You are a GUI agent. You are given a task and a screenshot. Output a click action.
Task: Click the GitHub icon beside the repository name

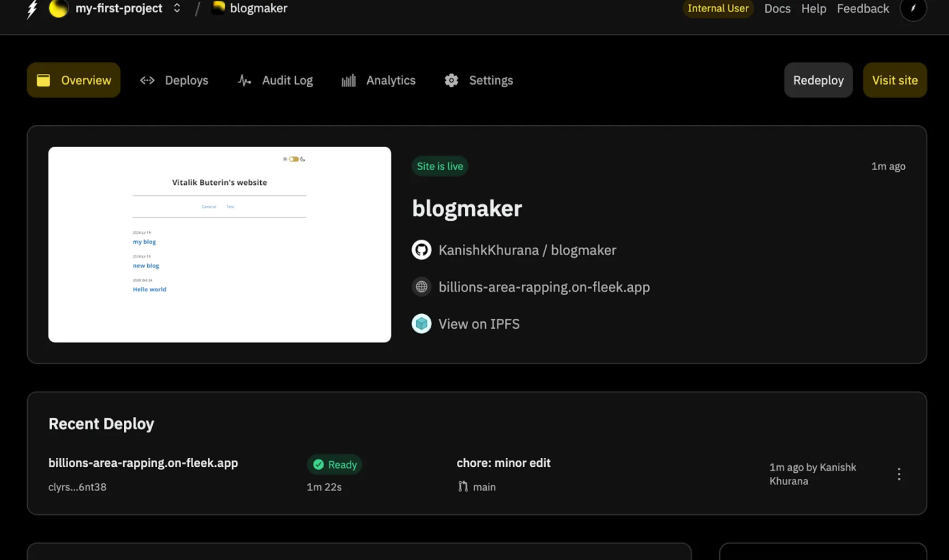(421, 250)
